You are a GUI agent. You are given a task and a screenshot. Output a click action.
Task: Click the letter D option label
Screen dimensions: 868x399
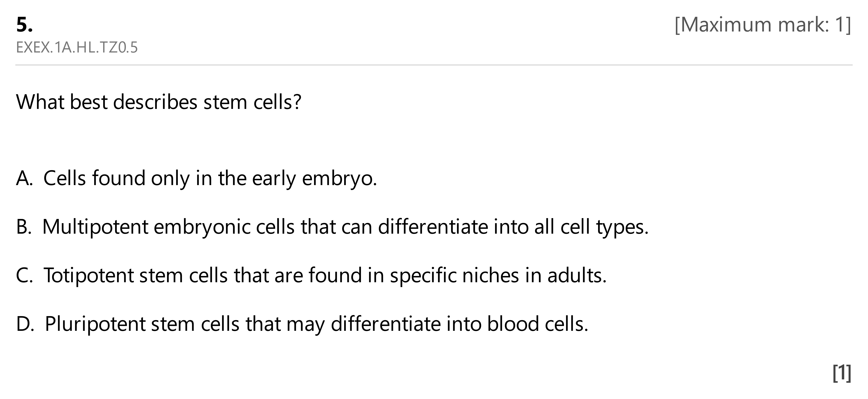(25, 324)
